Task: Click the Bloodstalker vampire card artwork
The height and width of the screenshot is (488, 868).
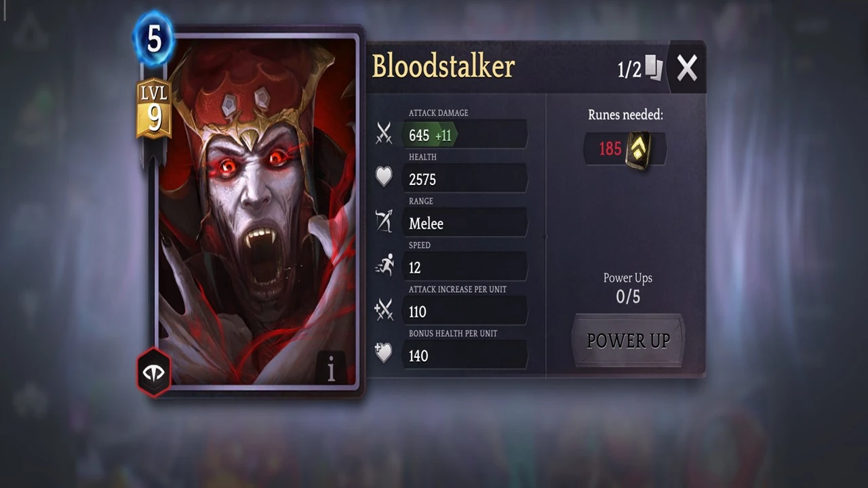Action: (258, 211)
